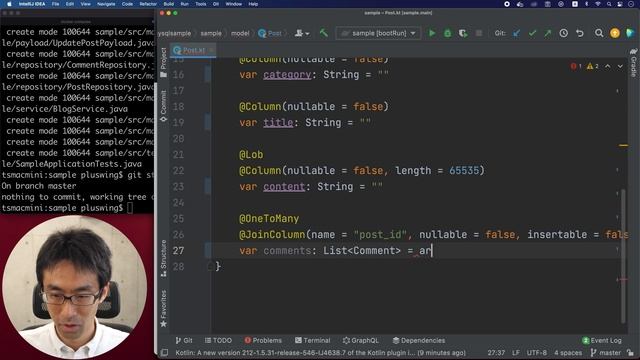Click the @OneToMany annotation

click(269, 219)
